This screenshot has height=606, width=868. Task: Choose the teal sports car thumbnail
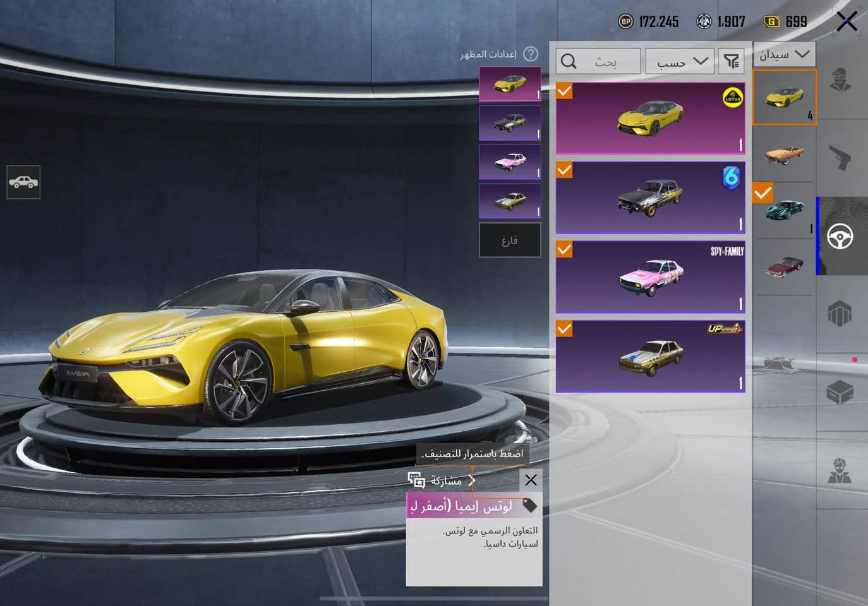(784, 210)
